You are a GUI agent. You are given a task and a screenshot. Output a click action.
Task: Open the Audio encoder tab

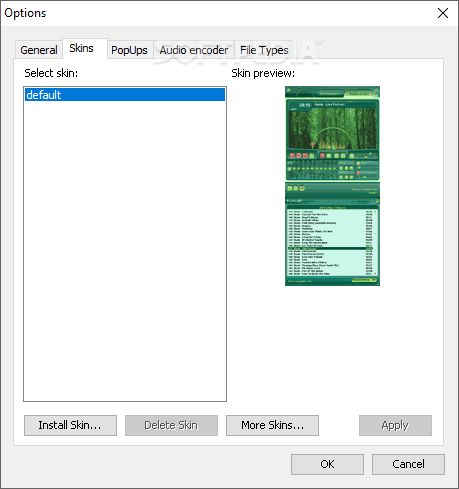click(x=194, y=50)
